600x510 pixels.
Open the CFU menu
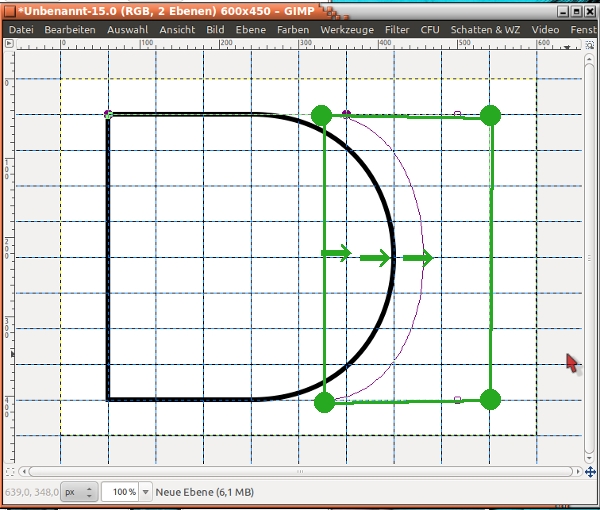pos(430,30)
